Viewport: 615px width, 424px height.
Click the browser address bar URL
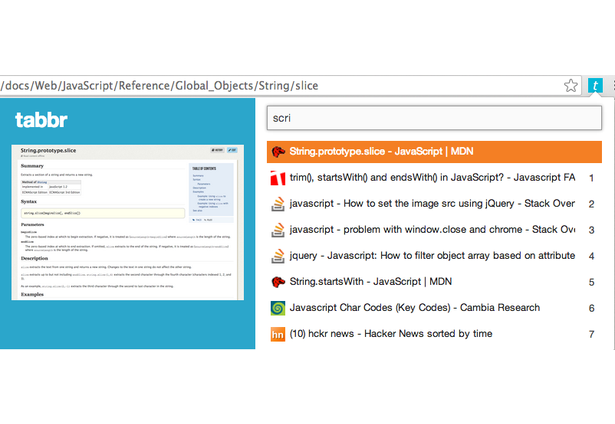(x=159, y=86)
